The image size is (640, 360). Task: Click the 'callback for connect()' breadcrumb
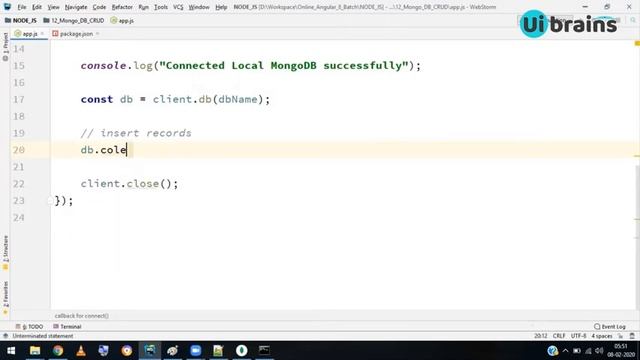coord(82,316)
